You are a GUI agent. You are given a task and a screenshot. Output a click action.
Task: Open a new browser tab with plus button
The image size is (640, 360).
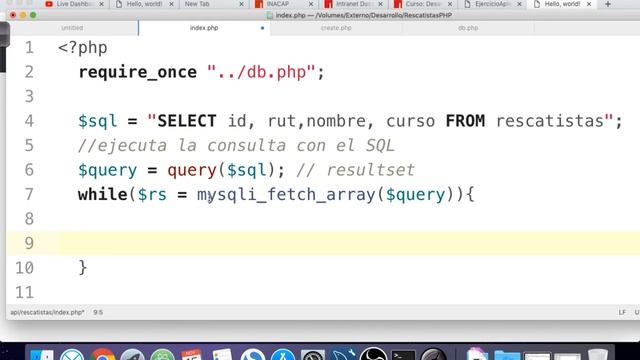point(608,4)
